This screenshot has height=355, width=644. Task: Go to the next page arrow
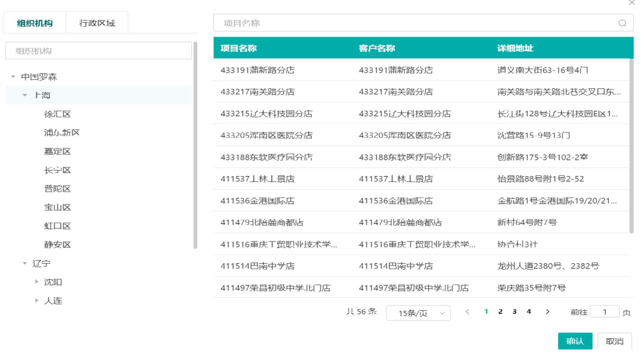point(547,312)
